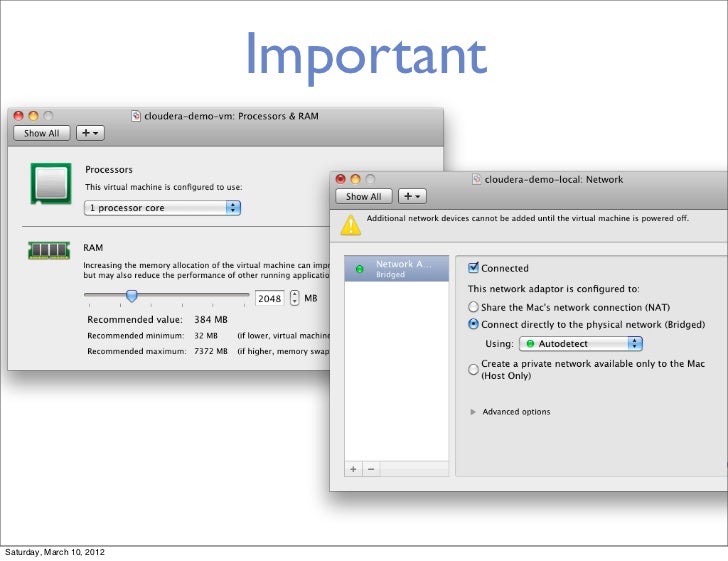This screenshot has height=561, width=728.
Task: Click the 'Recommended value:' label
Action: coord(135,320)
